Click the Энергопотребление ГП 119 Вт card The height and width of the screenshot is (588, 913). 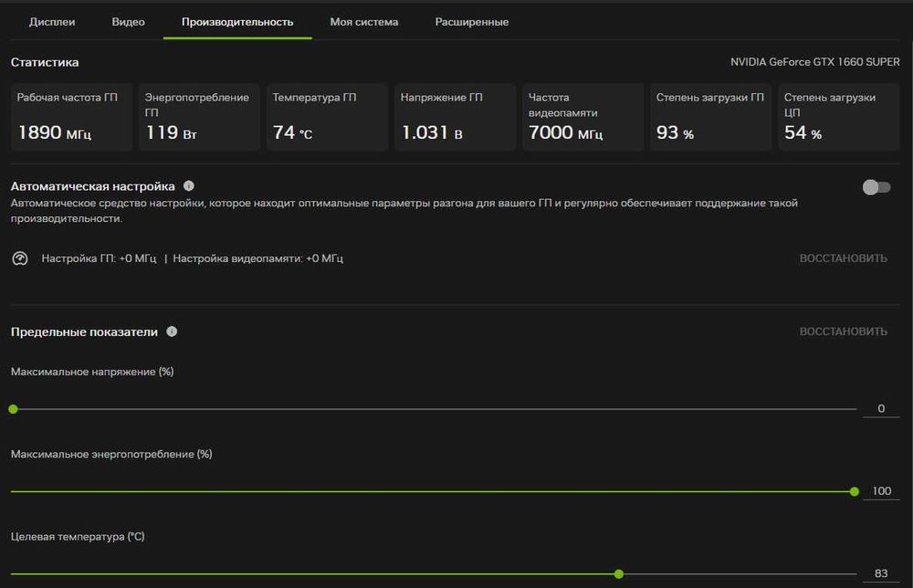199,117
